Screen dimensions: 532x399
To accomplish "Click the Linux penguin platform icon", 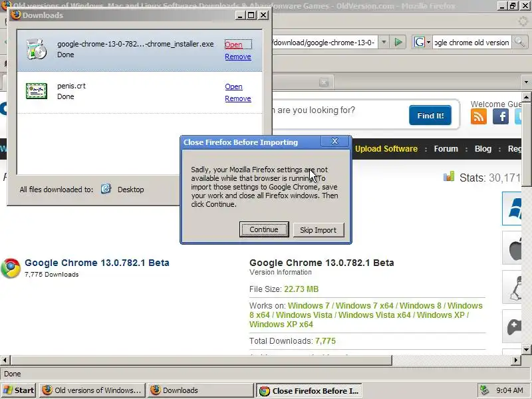I will pyautogui.click(x=512, y=287).
